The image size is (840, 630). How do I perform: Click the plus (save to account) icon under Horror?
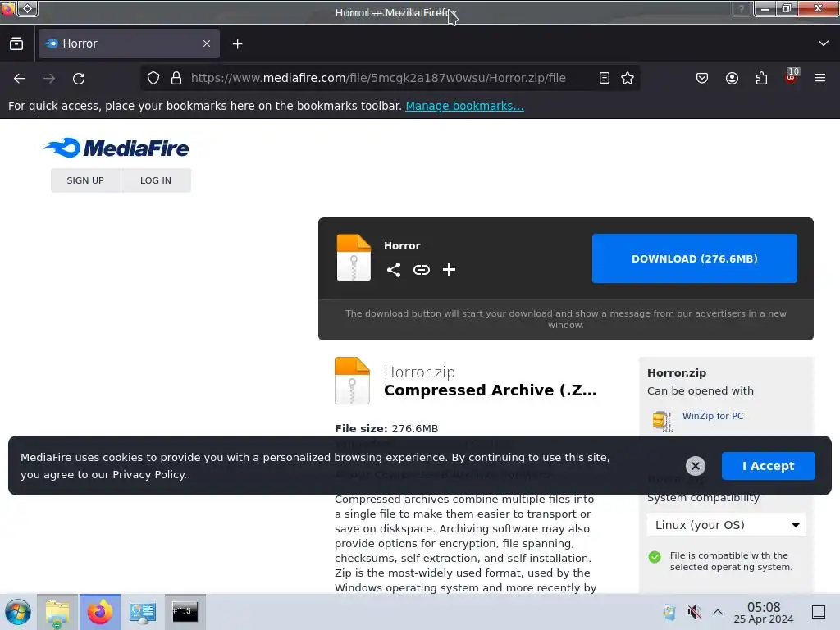tap(449, 269)
